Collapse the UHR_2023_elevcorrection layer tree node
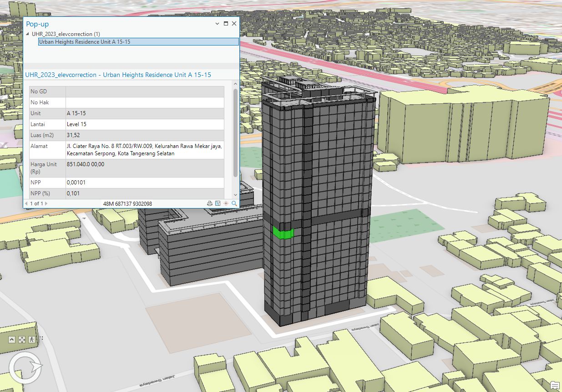Image resolution: width=562 pixels, height=392 pixels. (x=28, y=34)
